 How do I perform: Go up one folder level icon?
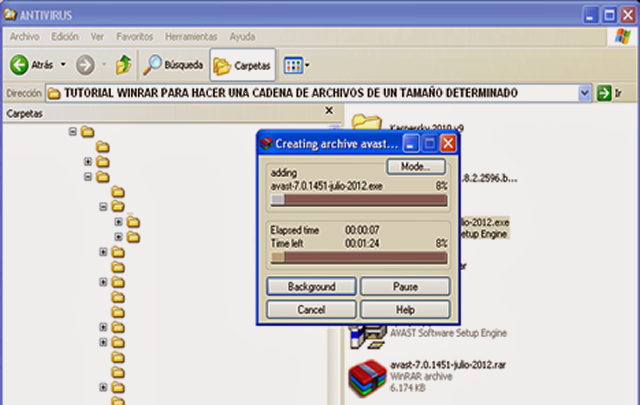click(123, 65)
